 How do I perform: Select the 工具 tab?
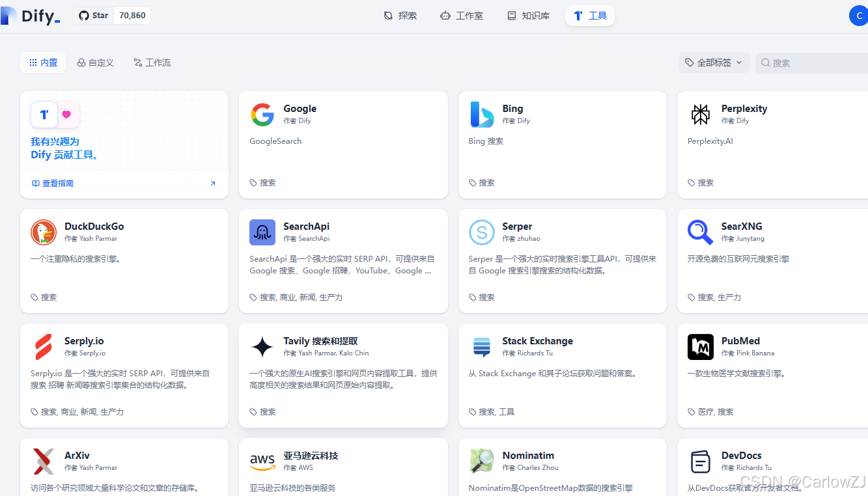coord(590,16)
